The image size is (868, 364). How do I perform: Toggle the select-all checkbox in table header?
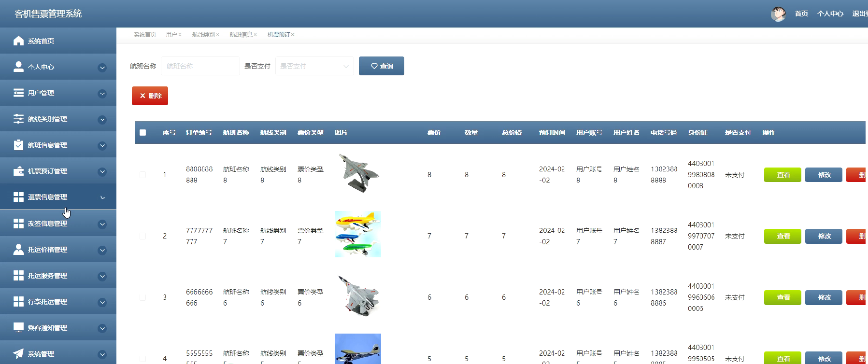142,132
